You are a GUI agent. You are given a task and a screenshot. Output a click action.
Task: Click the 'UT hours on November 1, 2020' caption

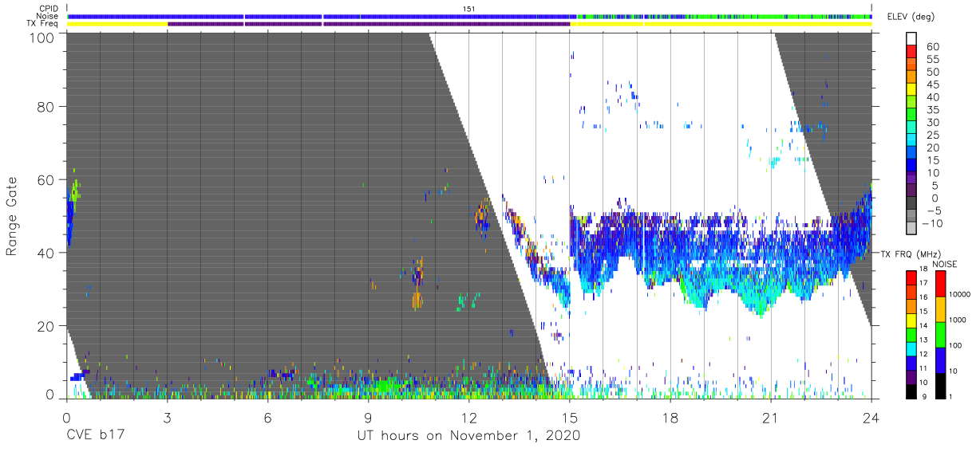[469, 436]
